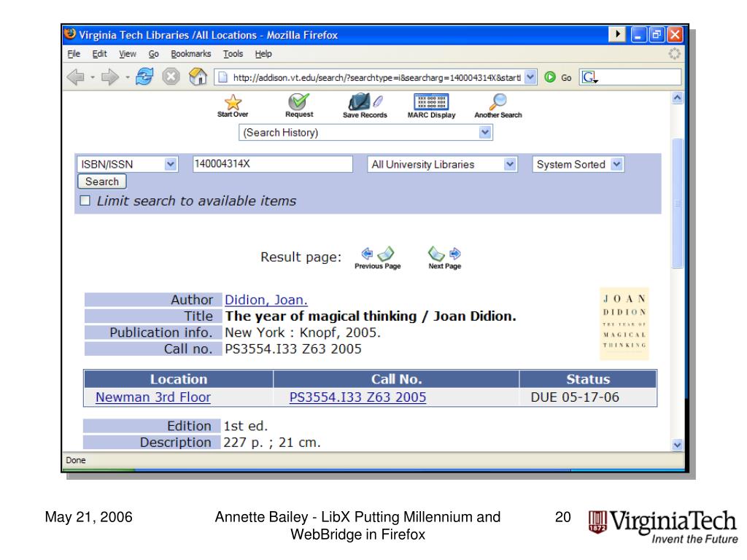Go to Previous Page of results

click(x=377, y=258)
